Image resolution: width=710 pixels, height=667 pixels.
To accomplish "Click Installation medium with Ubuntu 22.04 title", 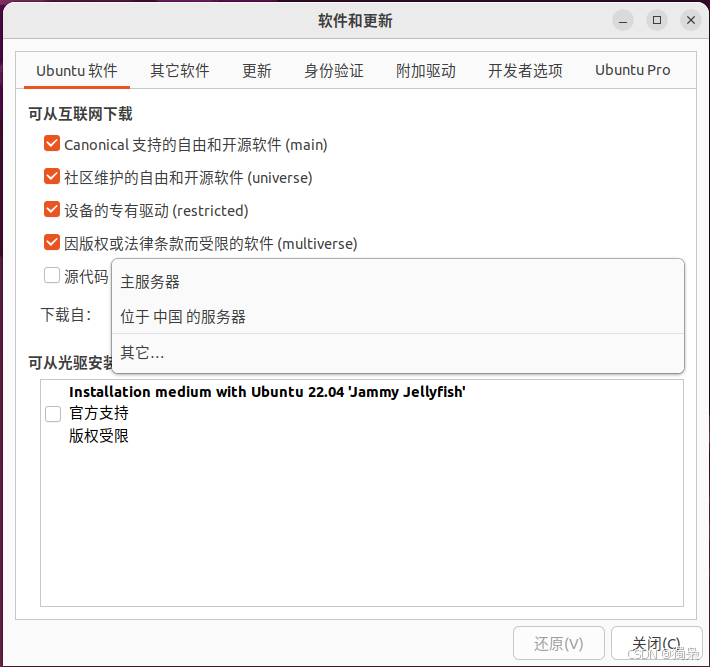I will 267,392.
